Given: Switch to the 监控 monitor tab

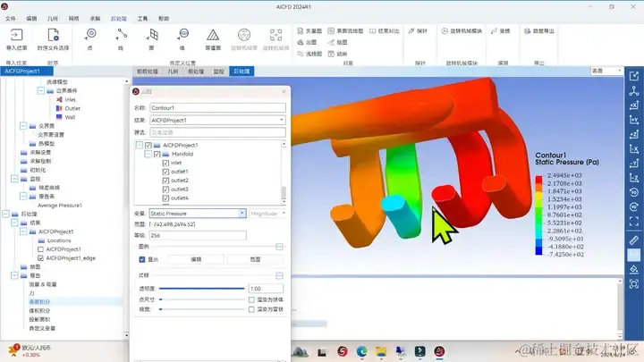Looking at the screenshot, I should pyautogui.click(x=218, y=72).
